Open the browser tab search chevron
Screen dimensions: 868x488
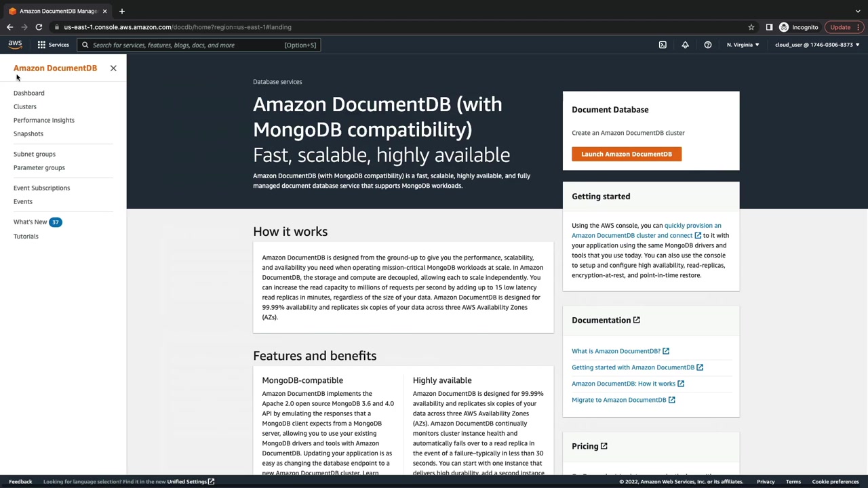coord(858,11)
